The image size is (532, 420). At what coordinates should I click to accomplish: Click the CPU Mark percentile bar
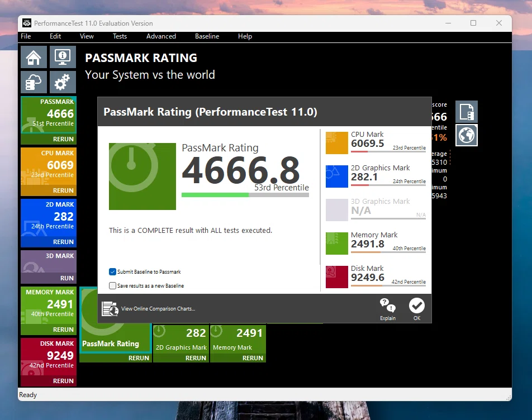(x=388, y=151)
